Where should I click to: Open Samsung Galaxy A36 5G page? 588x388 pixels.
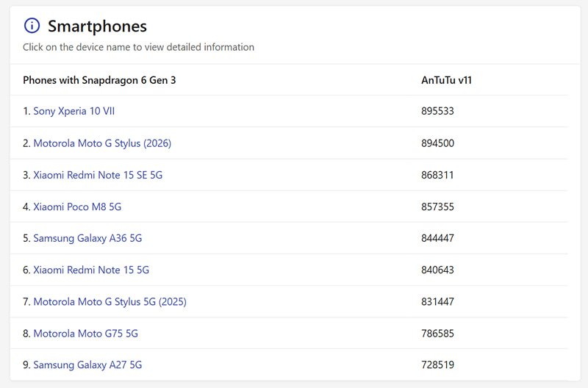(x=87, y=238)
